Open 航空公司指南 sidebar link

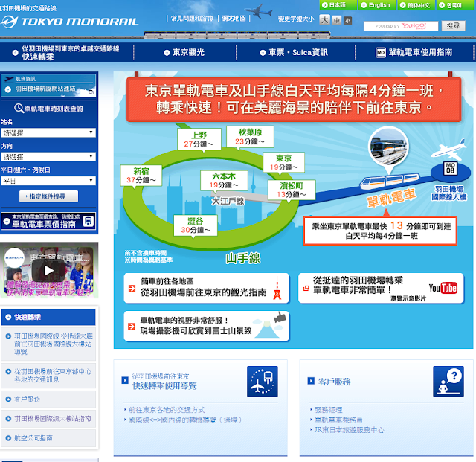pyautogui.click(x=48, y=438)
